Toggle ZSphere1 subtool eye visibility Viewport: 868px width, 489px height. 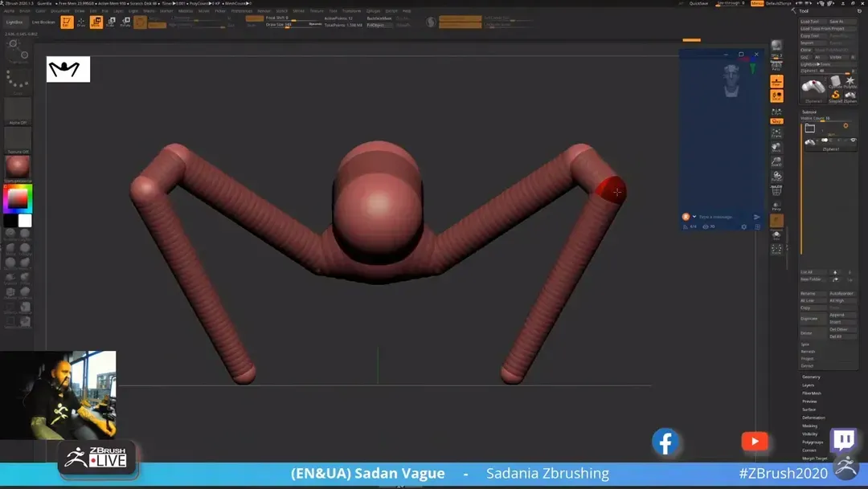[x=853, y=141]
